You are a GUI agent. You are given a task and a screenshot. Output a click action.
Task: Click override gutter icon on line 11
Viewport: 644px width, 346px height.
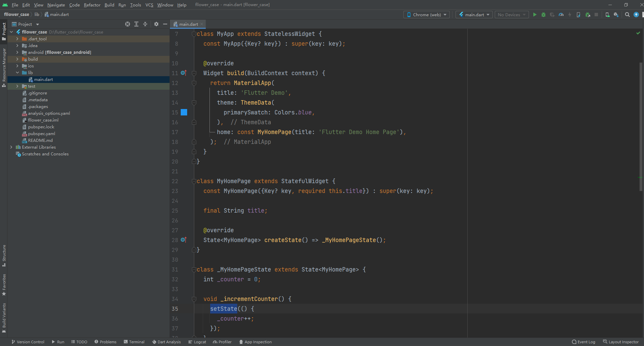click(183, 73)
